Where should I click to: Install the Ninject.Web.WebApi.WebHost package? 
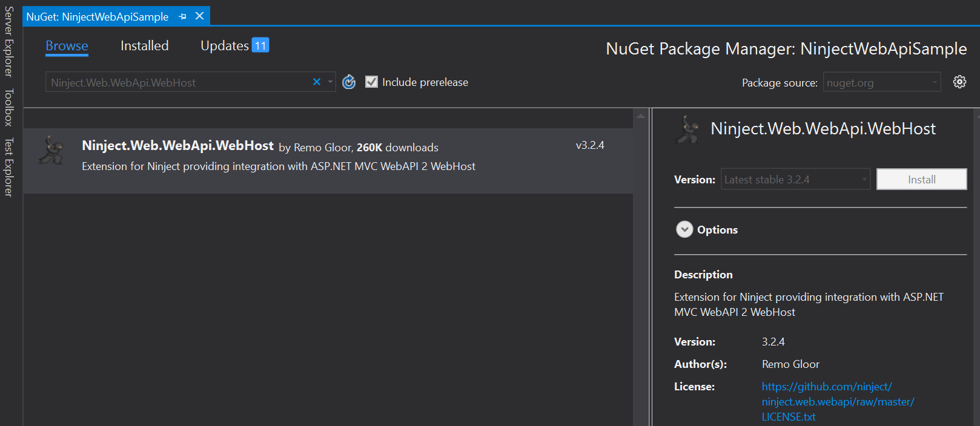(921, 179)
